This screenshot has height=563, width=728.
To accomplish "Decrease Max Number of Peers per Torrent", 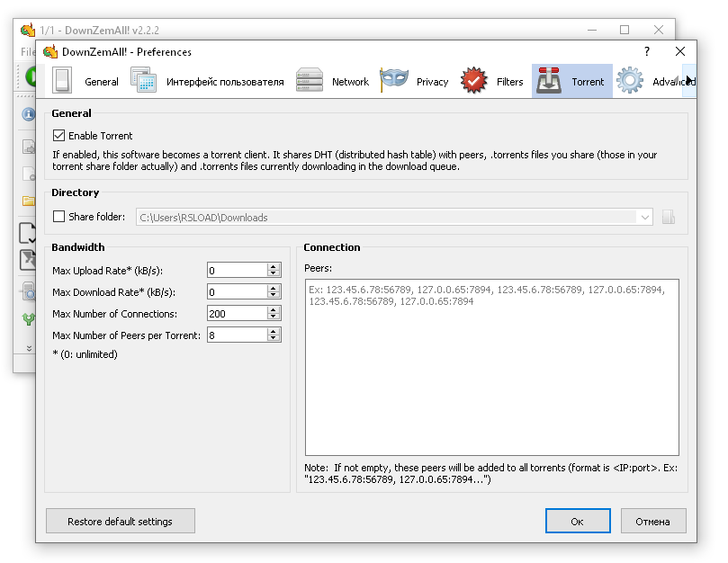I will 274,339.
